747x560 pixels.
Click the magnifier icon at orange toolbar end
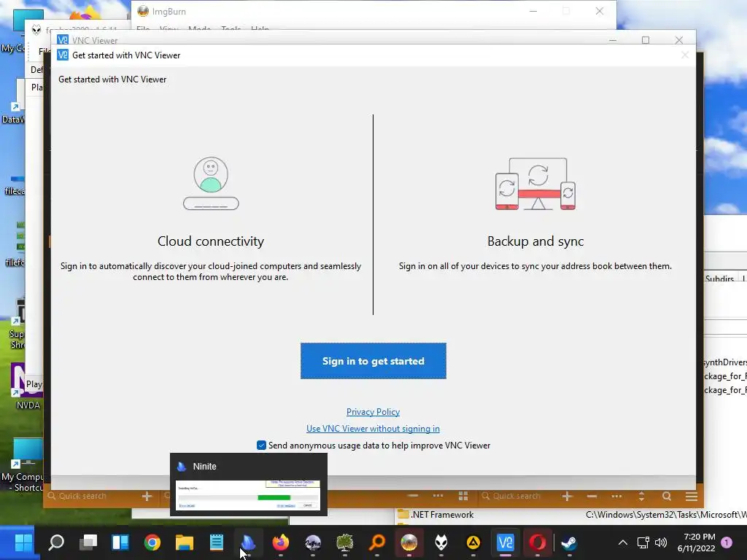[x=667, y=496]
